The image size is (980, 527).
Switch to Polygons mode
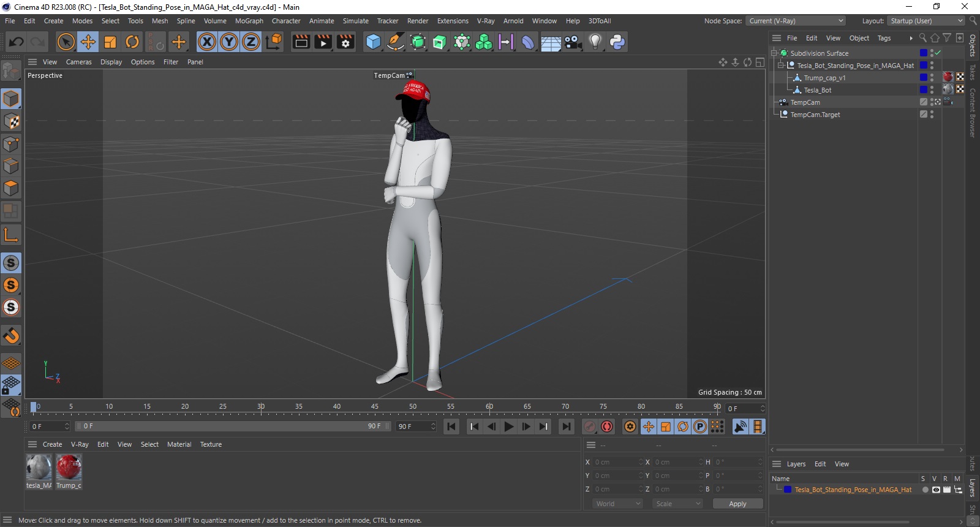[x=11, y=188]
